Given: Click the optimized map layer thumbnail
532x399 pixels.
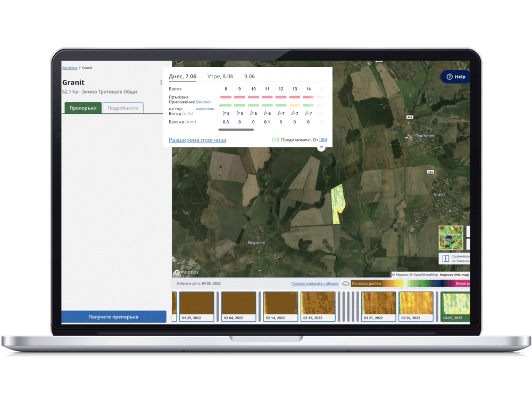Looking at the screenshot, I should point(451,238).
